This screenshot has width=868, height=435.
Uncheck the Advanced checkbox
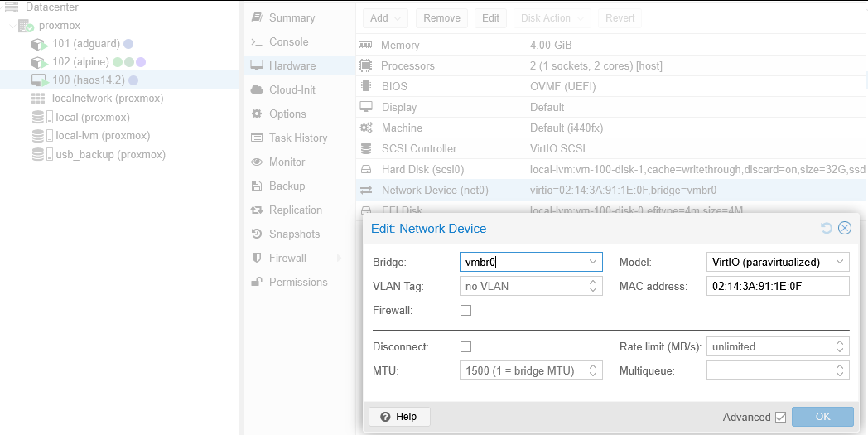coord(779,417)
